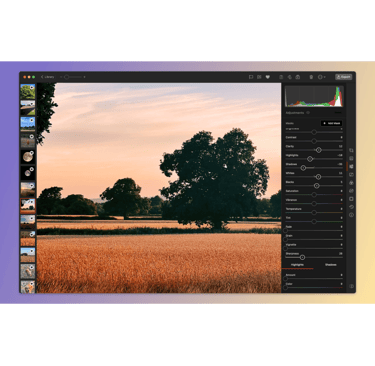375x366 pixels.
Task: Toggle the eye icon next to Adjustments
Action: [308, 113]
